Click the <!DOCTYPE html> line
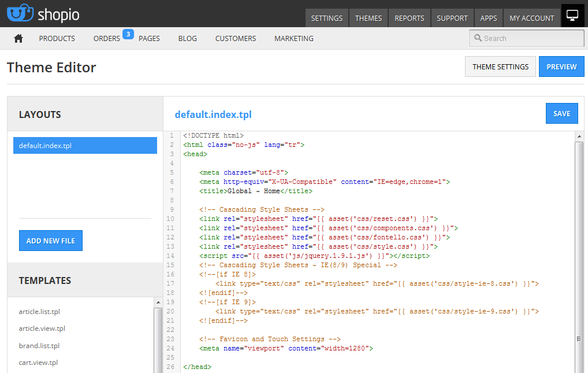 213,135
